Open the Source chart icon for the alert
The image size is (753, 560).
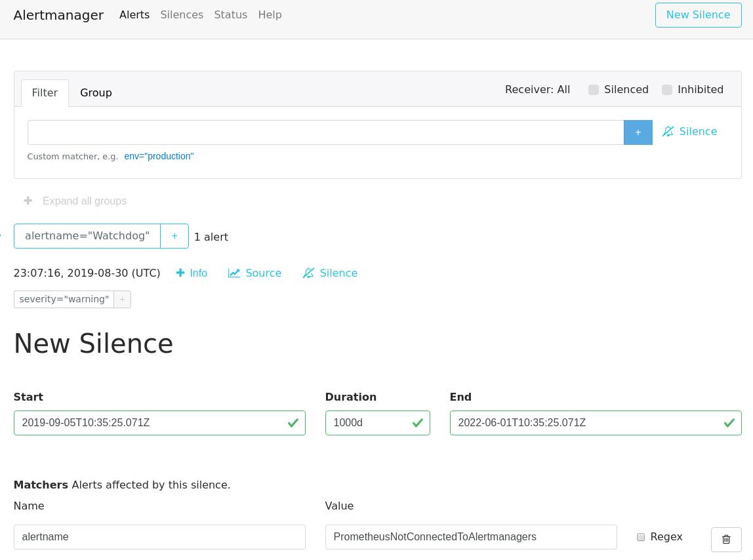(x=235, y=273)
